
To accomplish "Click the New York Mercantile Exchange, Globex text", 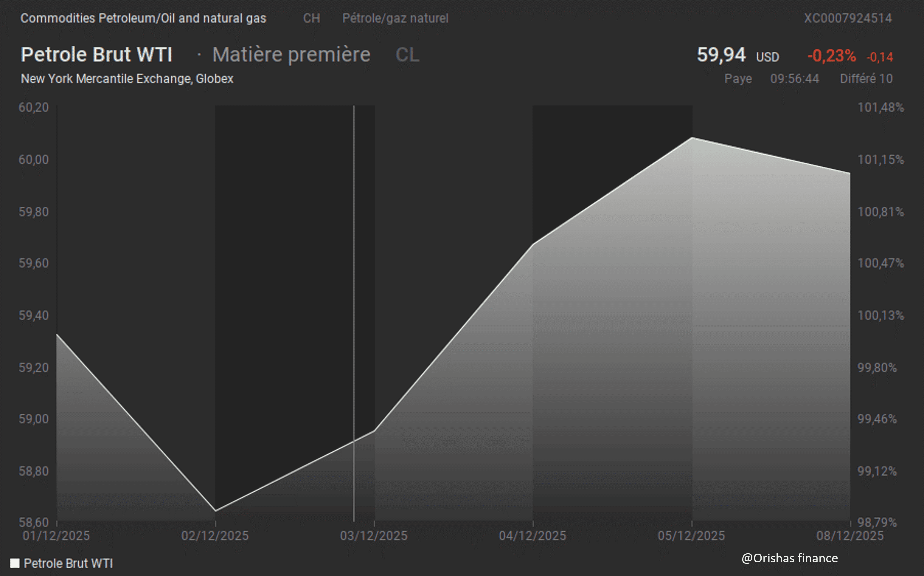I will pos(127,78).
